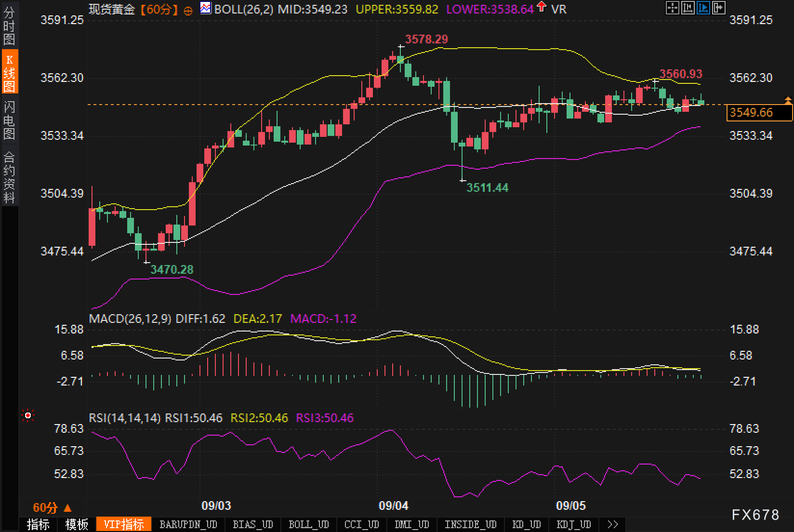
Task: Select the VIP指标 tab
Action: pos(124,524)
